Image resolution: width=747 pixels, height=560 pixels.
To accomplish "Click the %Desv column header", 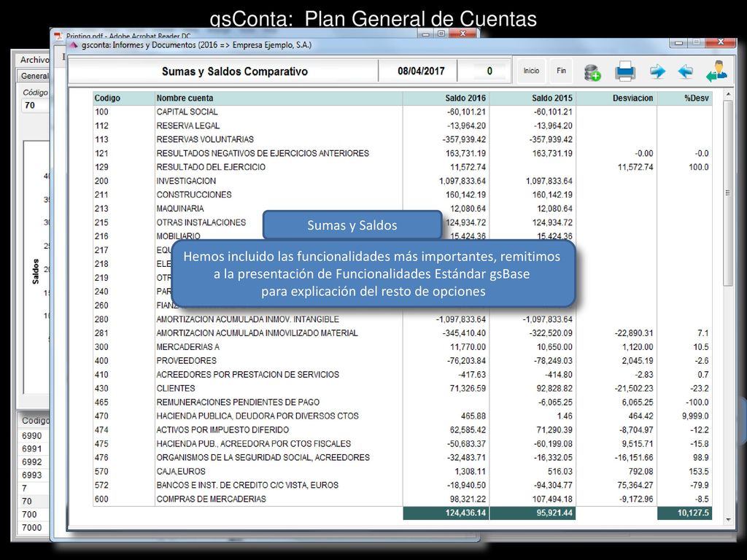I will click(x=684, y=98).
